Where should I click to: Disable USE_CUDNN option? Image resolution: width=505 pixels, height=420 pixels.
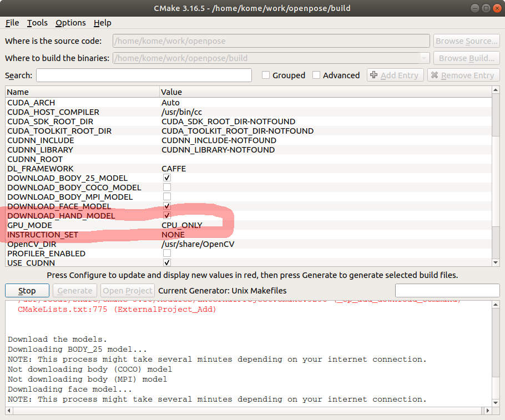(x=166, y=262)
